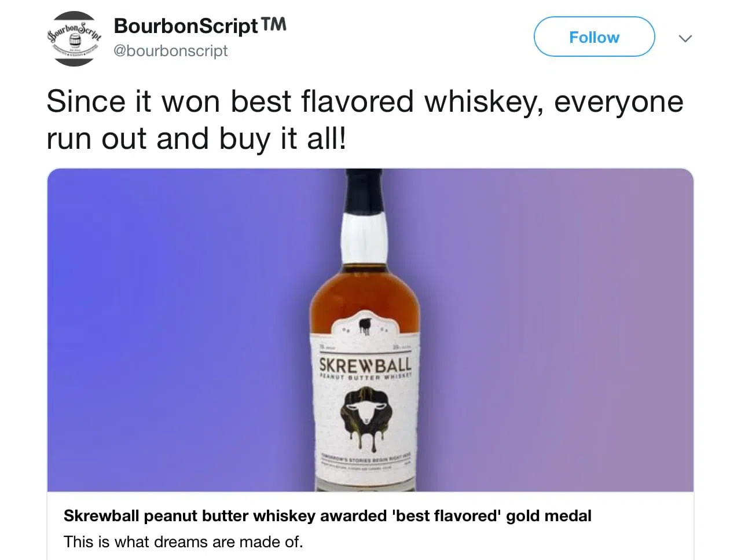The height and width of the screenshot is (560, 741).
Task: Click the SKREWBALL label on the bottle
Action: click(365, 365)
